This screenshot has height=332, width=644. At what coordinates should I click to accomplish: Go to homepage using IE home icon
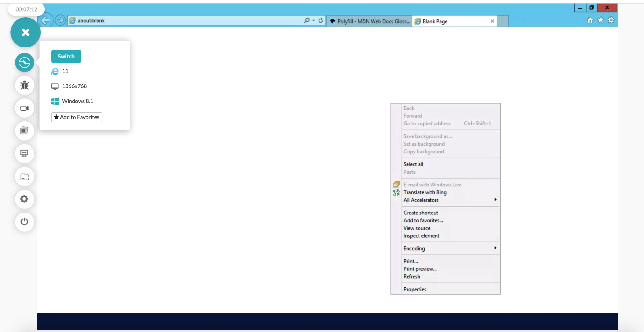(590, 20)
